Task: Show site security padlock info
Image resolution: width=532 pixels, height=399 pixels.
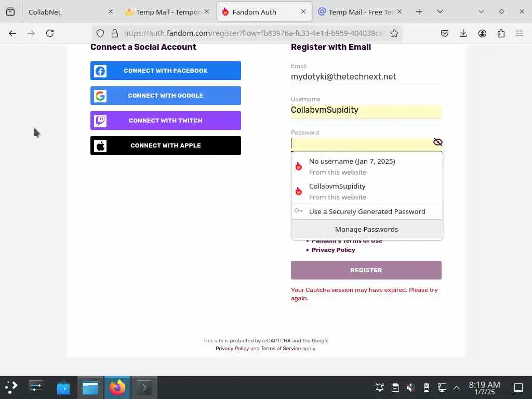Action: click(x=115, y=33)
